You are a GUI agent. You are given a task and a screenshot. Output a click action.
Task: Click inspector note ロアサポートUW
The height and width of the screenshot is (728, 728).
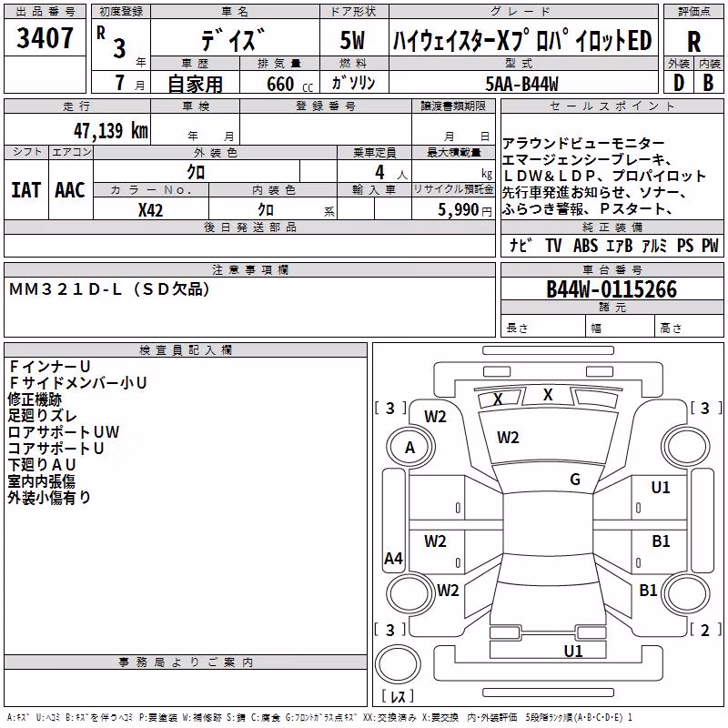tap(64, 431)
